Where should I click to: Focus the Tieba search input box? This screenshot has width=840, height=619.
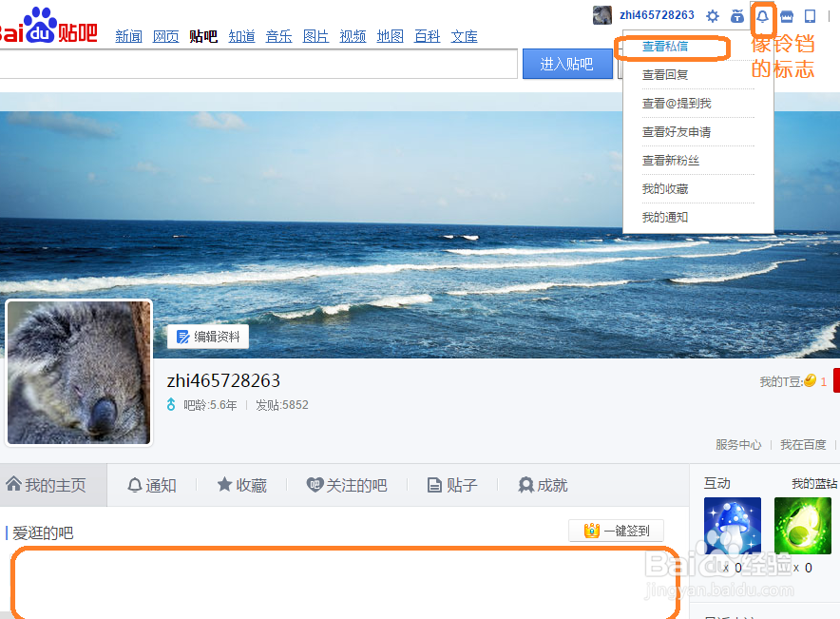point(258,64)
